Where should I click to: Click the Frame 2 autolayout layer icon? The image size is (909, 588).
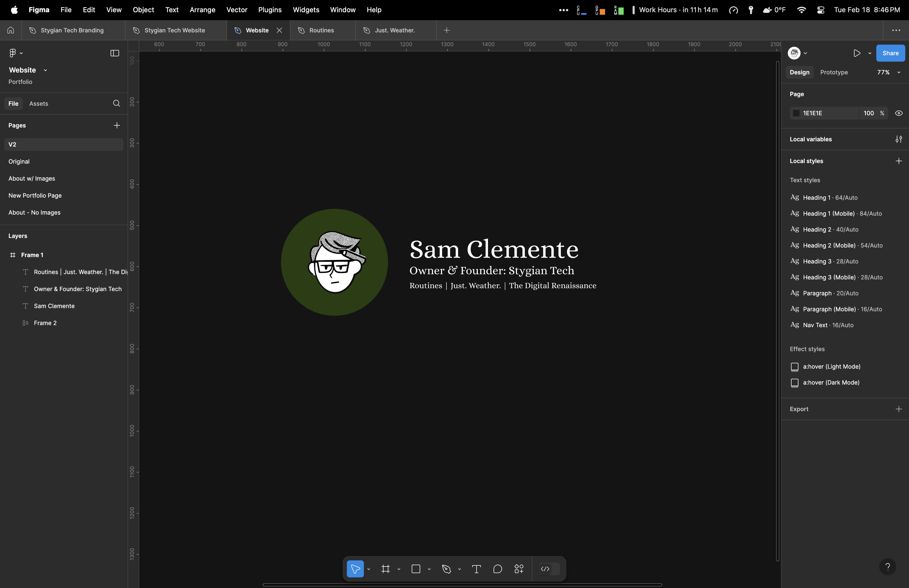click(25, 323)
